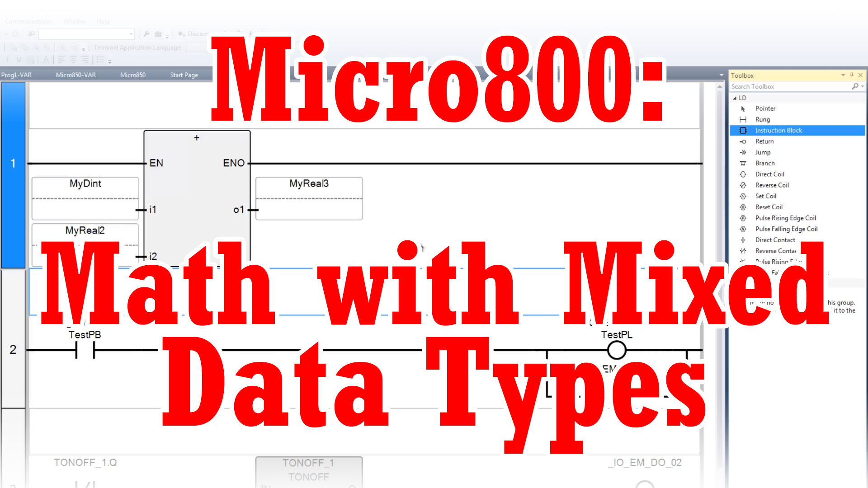
Task: Select the Reset Coil tool
Action: [x=769, y=207]
